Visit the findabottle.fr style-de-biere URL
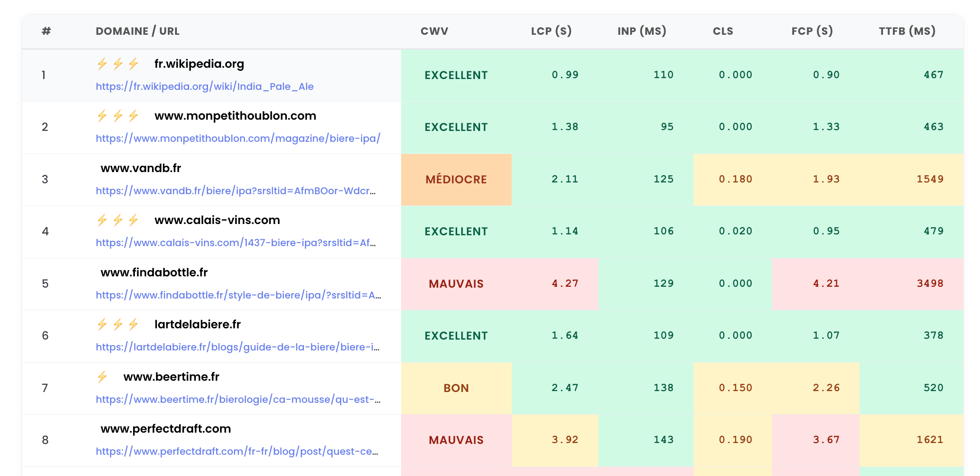 238,295
